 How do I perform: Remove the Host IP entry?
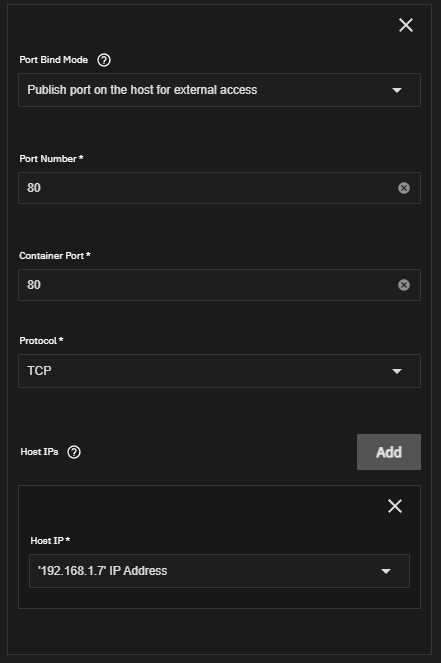(x=395, y=506)
